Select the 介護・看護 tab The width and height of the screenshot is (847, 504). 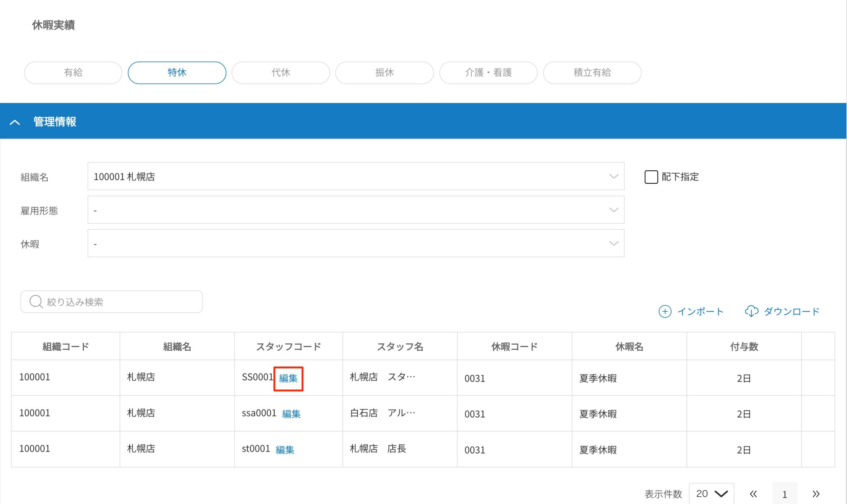point(488,72)
